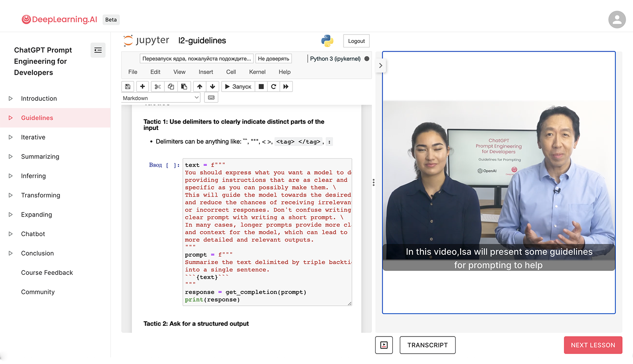Open the Kernel menu
Screen dimensions: 633x364
(257, 72)
